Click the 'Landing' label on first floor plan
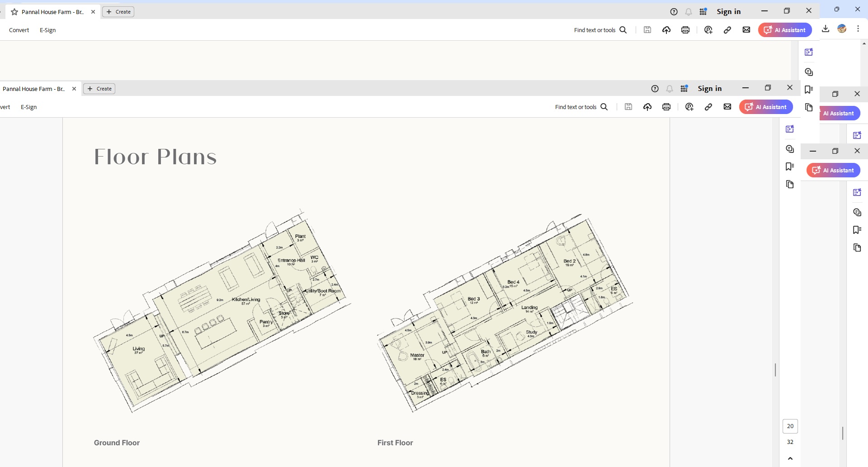Image resolution: width=868 pixels, height=467 pixels. click(529, 307)
